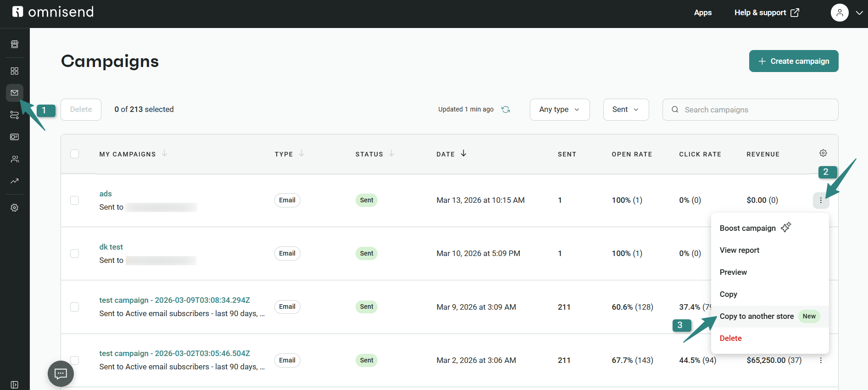Tick the checkbox for the ads campaign

(x=74, y=201)
